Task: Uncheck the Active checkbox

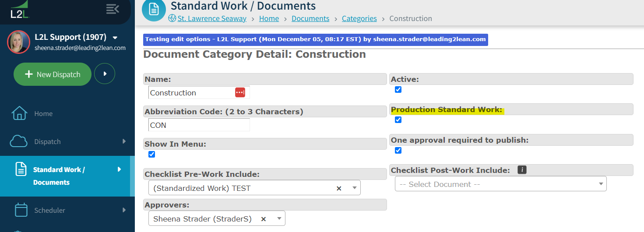Action: [398, 90]
